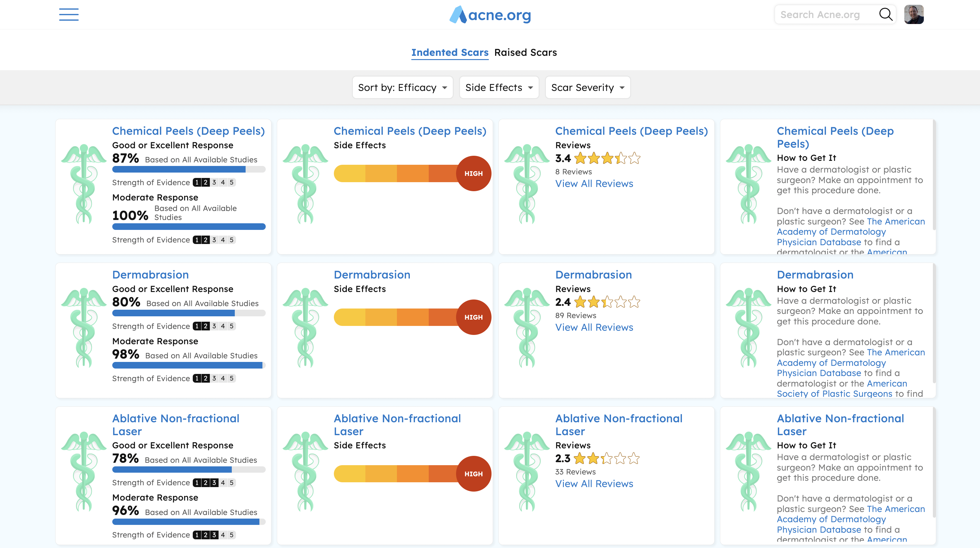Click the search magnifier icon
Image resolution: width=980 pixels, height=548 pixels.
(x=886, y=14)
